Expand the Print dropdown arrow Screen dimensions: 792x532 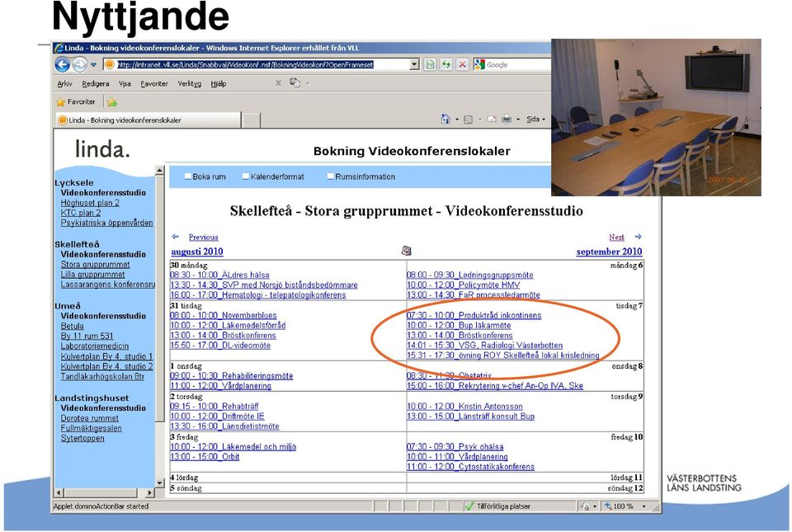[x=518, y=120]
